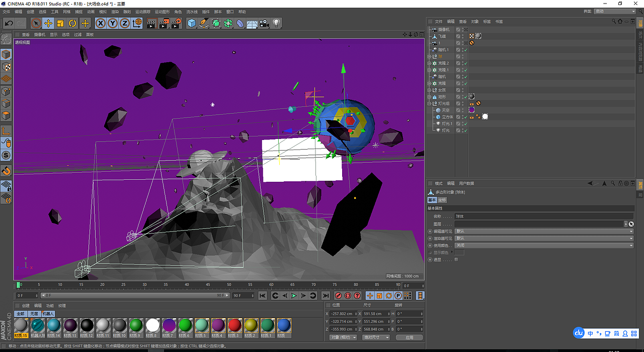Screen dimensions: 644x352
Task: Select the Move tool in the top toolbar
Action: pyautogui.click(x=48, y=23)
